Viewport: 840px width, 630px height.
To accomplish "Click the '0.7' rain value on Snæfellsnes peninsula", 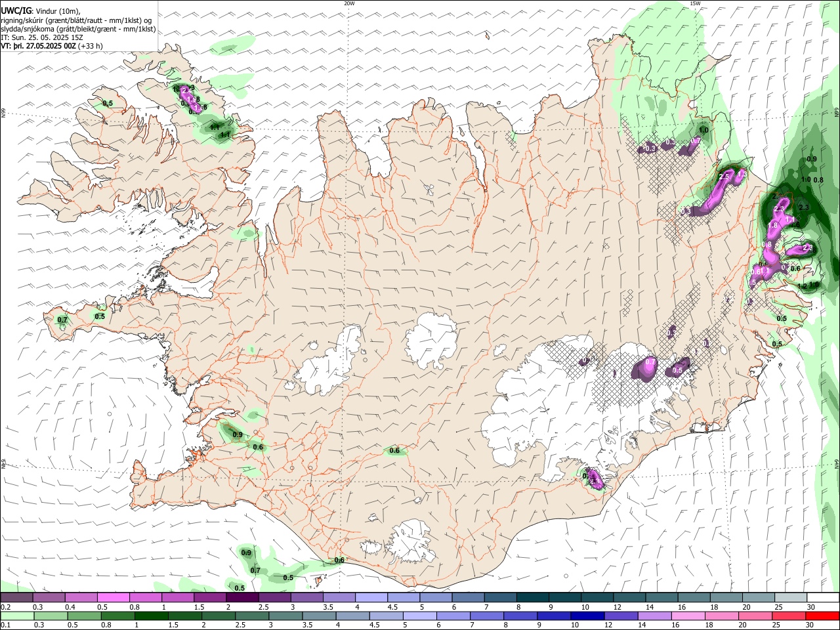I will [x=62, y=320].
